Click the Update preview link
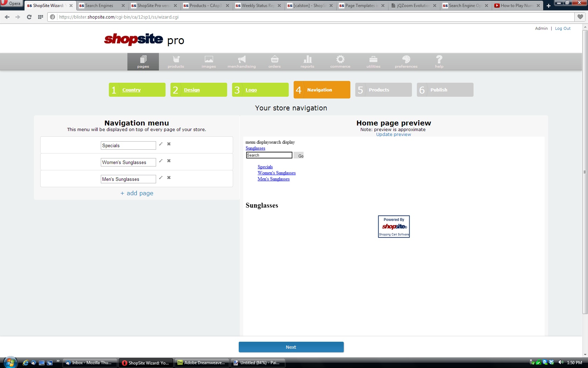This screenshot has height=368, width=588. click(x=393, y=135)
